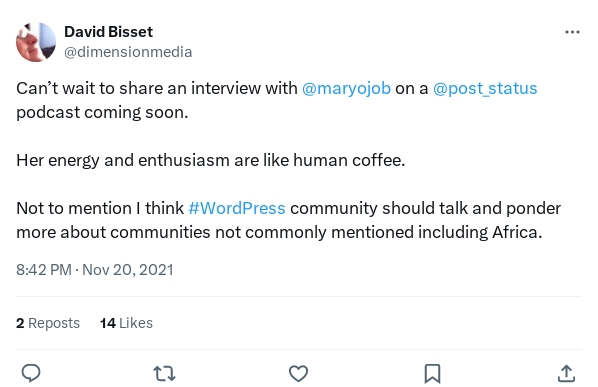Click the Nov 20, 2021 date
The height and width of the screenshot is (387, 598).
pos(128,270)
